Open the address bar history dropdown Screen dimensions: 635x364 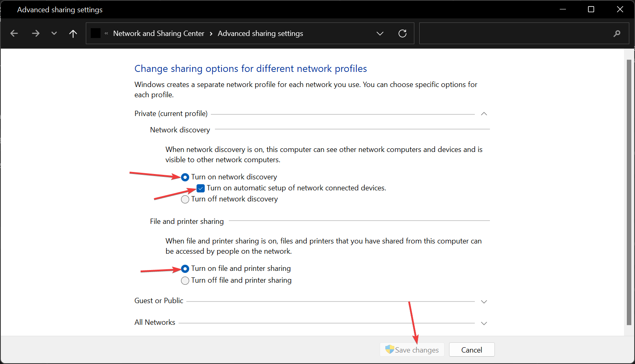pos(380,33)
